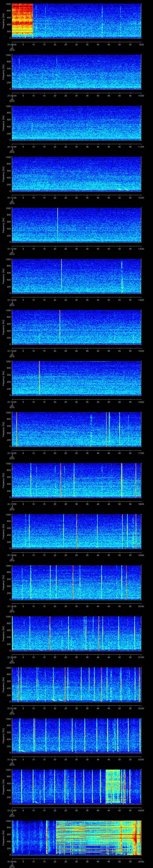Click the 21:10 spectrogram panel
The image size is (153, 868).
coord(76,123)
